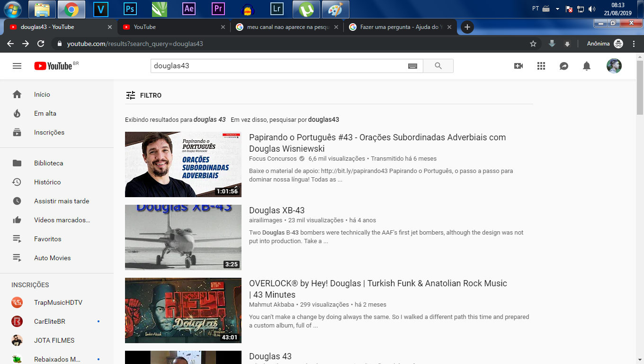Open the account avatar menu
644x364 pixels.
click(614, 66)
